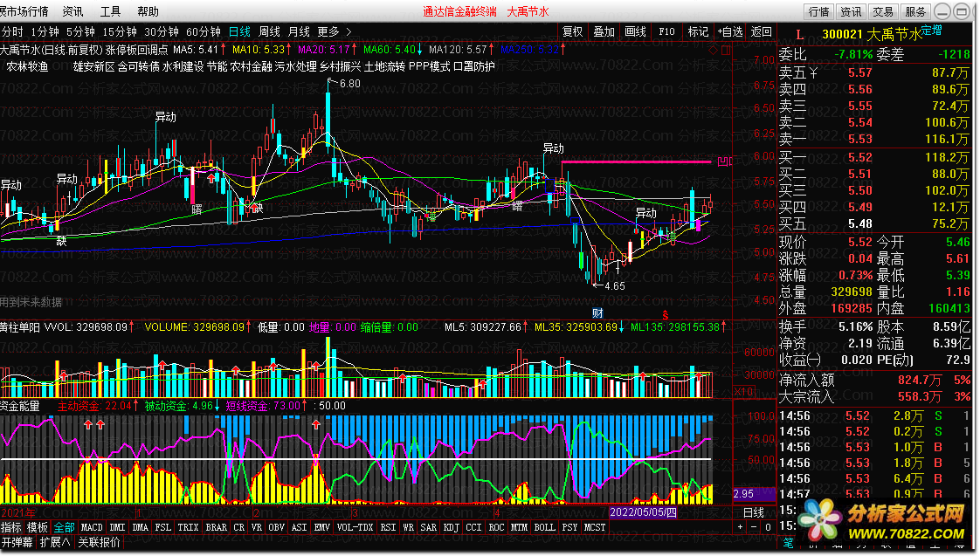This screenshot has height=556, width=980.
Task: Click the + zoom-in button beside the indicator tabs
Action: (x=741, y=527)
